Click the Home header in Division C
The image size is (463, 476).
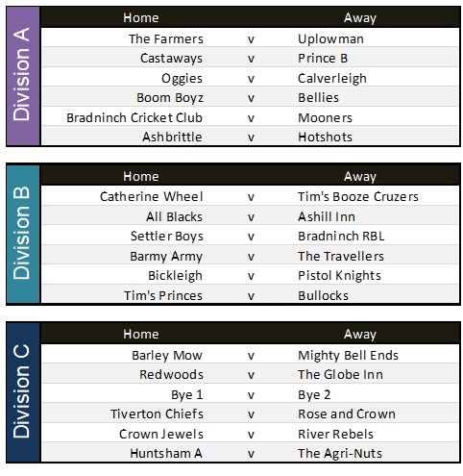(141, 334)
